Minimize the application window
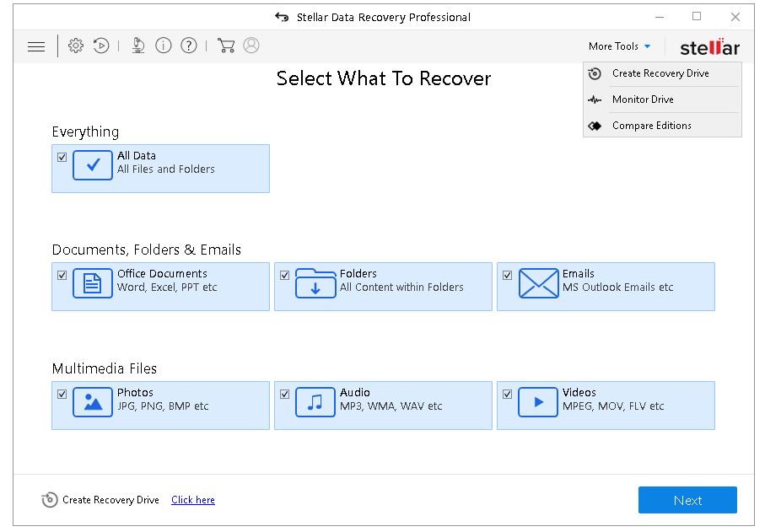Screen dimensions: 765x532 pos(660,17)
